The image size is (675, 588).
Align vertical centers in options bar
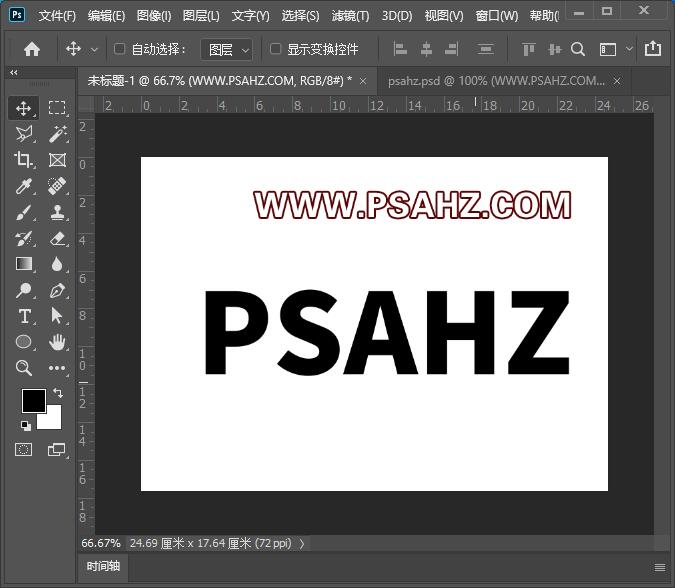(x=554, y=49)
